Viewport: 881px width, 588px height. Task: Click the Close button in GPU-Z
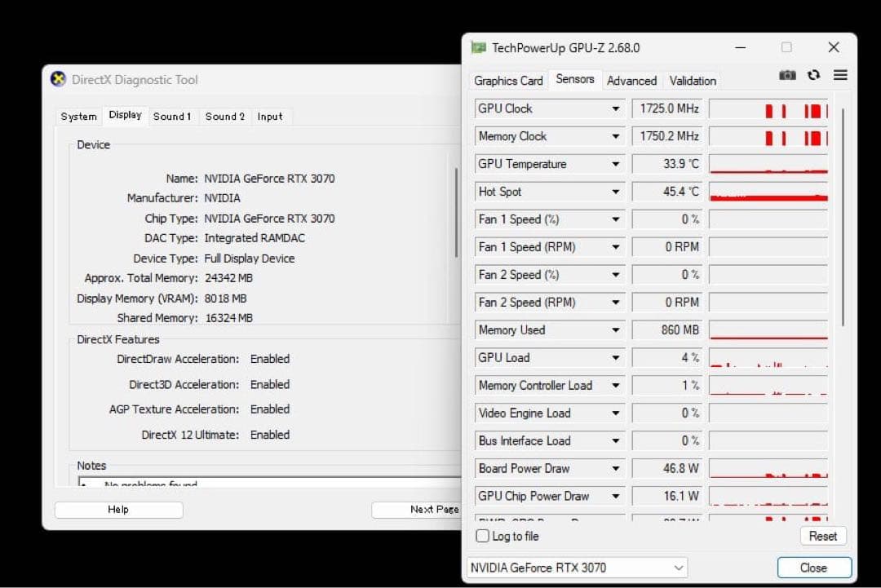[813, 568]
